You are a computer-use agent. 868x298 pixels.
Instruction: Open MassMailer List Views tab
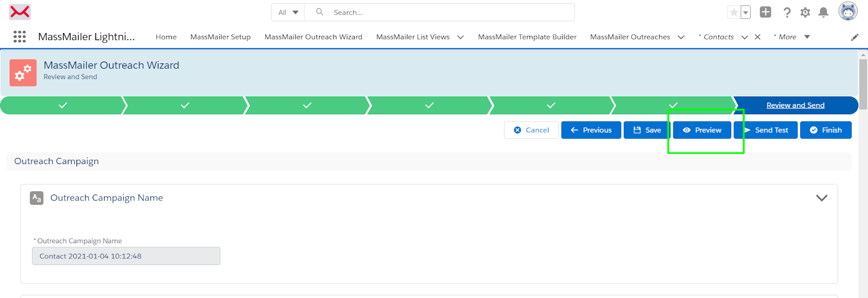(413, 37)
